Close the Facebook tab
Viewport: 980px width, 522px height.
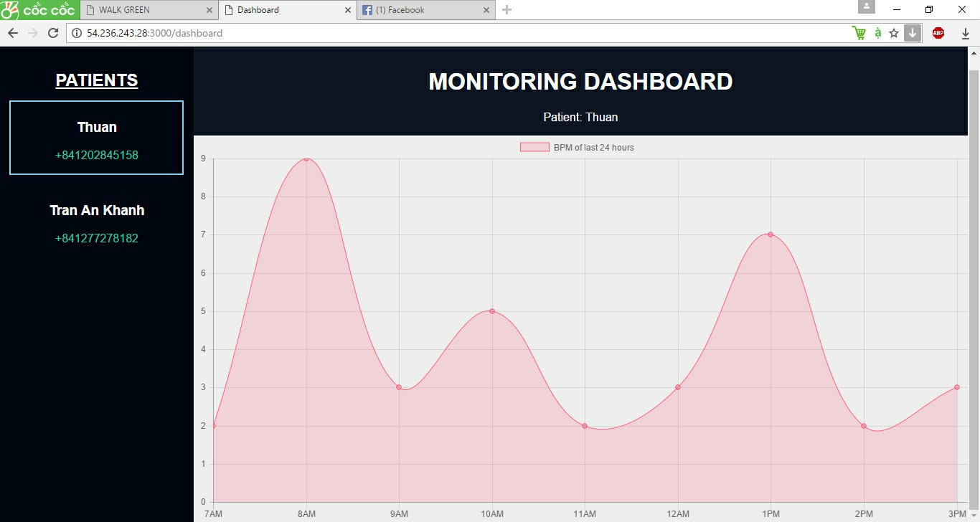(x=486, y=10)
